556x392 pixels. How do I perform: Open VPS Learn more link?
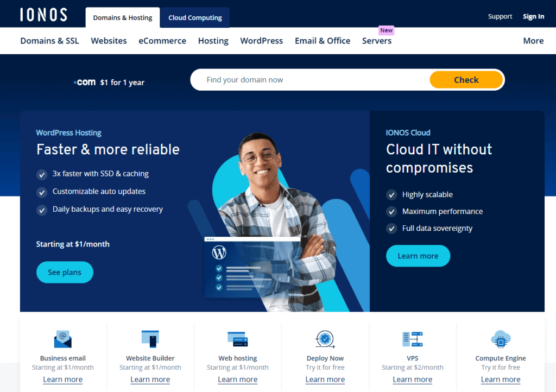(413, 380)
